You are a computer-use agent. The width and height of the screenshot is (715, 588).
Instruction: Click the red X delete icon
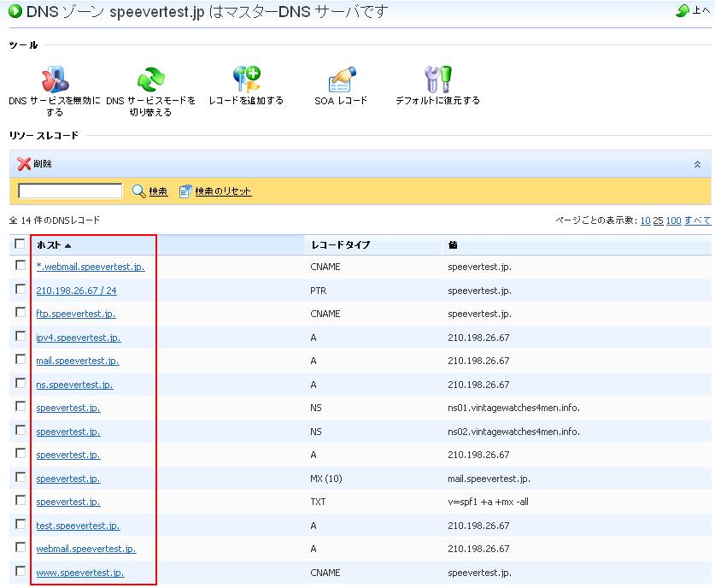24,164
